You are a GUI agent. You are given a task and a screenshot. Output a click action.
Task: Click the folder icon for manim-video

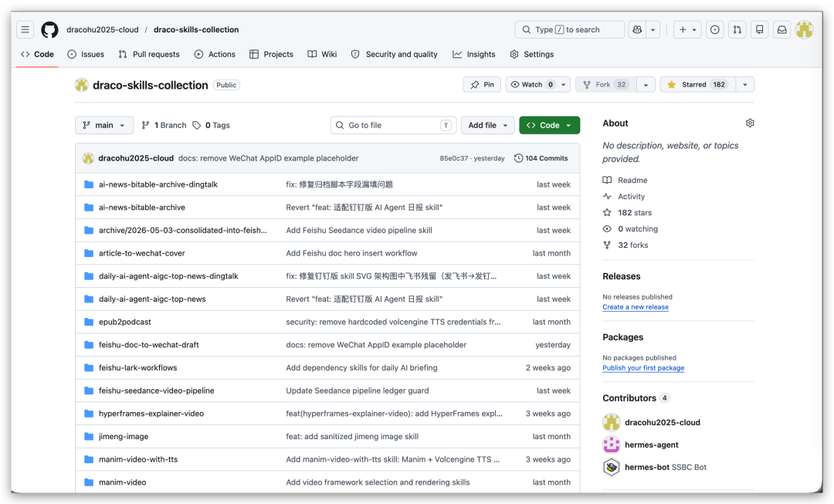pos(89,482)
